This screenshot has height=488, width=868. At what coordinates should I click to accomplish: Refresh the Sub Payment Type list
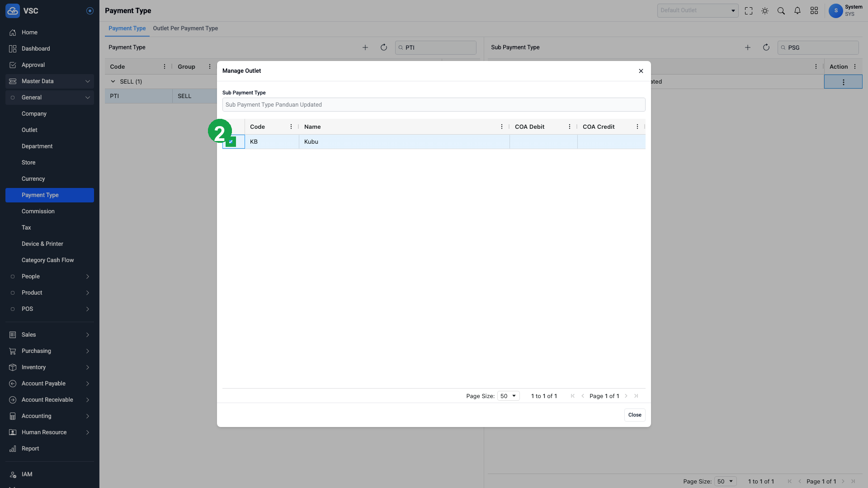coord(766,47)
